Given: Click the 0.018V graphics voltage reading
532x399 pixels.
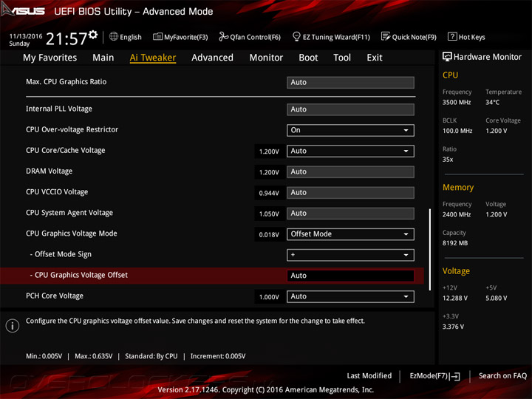Looking at the screenshot, I should click(269, 234).
